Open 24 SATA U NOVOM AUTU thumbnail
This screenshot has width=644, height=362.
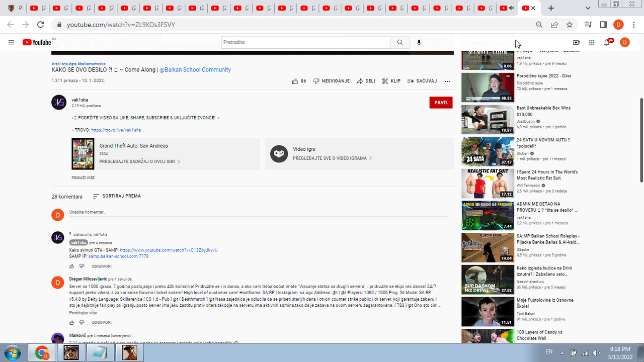(x=488, y=151)
